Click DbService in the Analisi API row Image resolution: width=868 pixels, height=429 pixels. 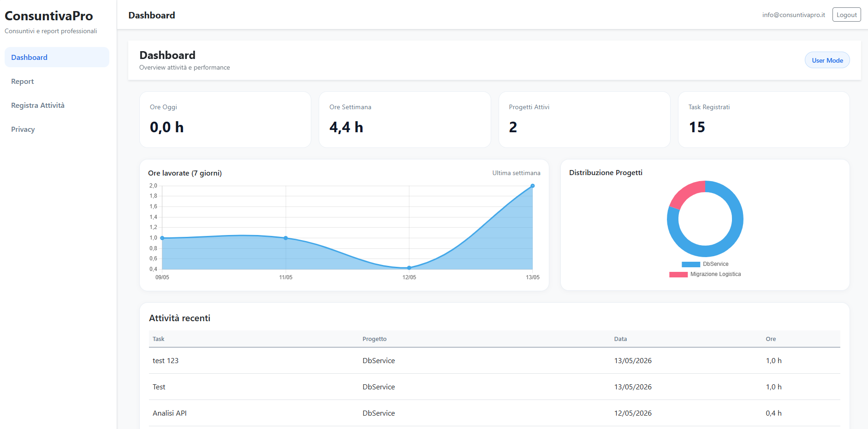379,413
